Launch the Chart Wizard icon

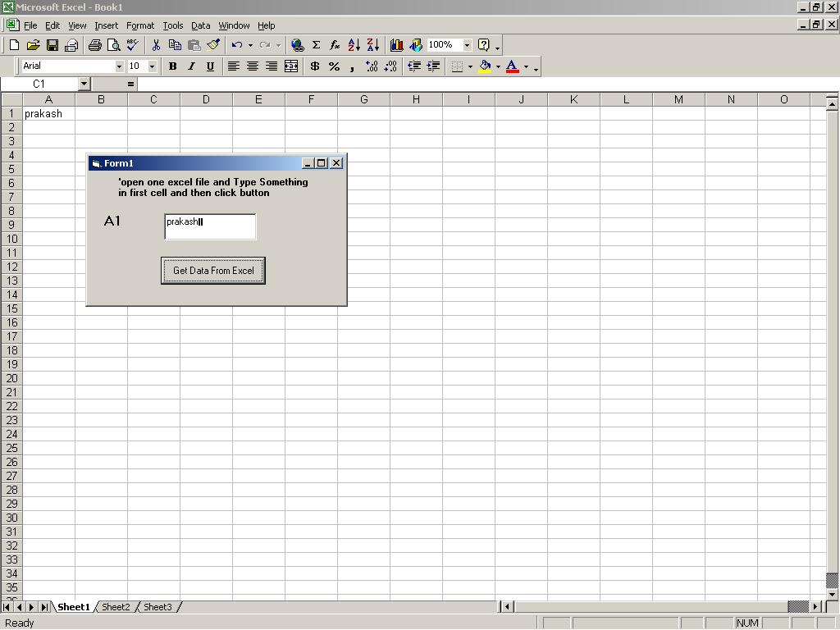pos(396,45)
